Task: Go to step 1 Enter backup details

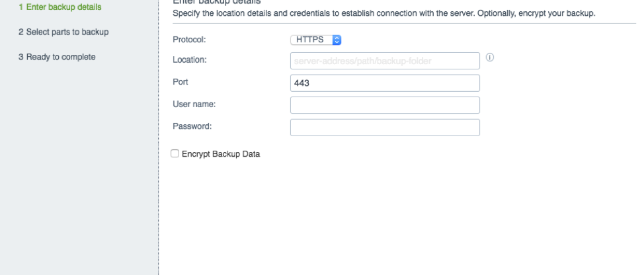Action: point(60,7)
